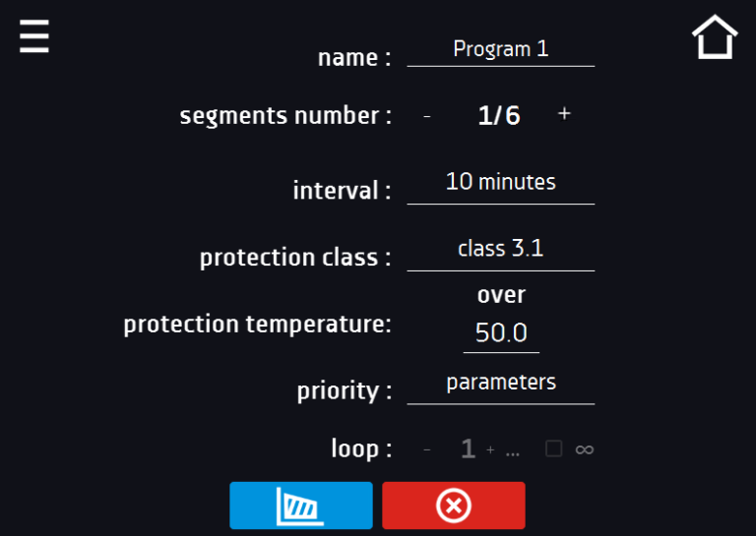Go to the home screen
Viewport: 756px width, 536px height.
[715, 37]
